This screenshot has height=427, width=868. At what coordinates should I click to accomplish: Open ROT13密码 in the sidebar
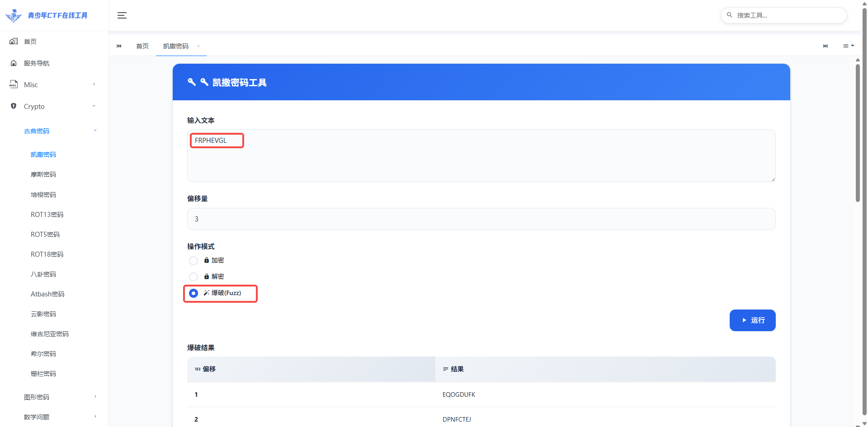tap(47, 215)
